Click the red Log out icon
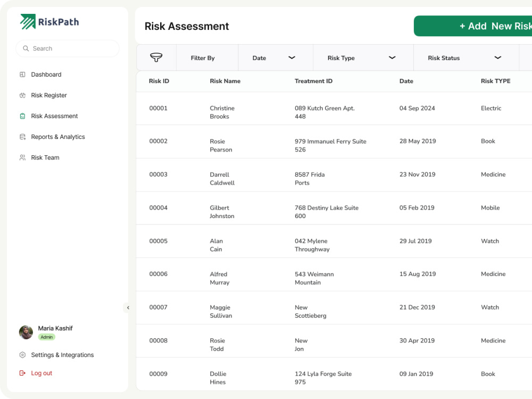532x399 pixels. click(22, 373)
